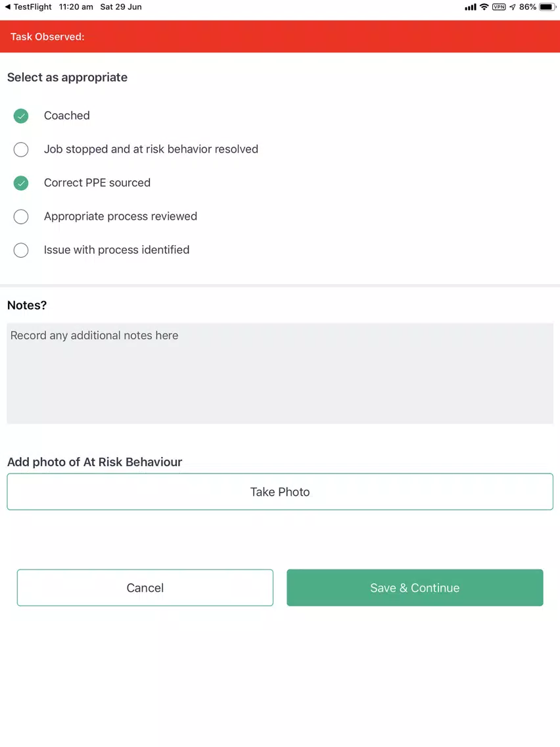The width and height of the screenshot is (560, 747).
Task: Select Job stopped and at risk behavior resolved
Action: (21, 149)
